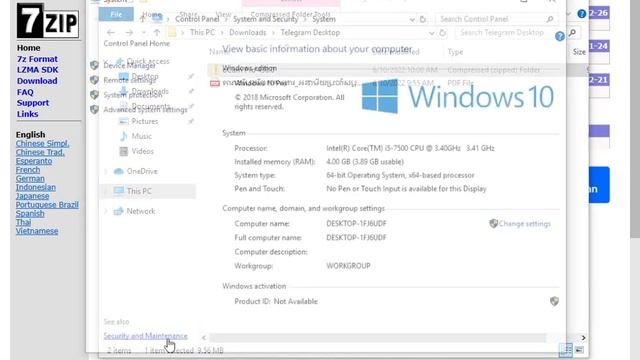Click the Device Manager shield icon
The height and width of the screenshot is (360, 640).
pos(94,65)
